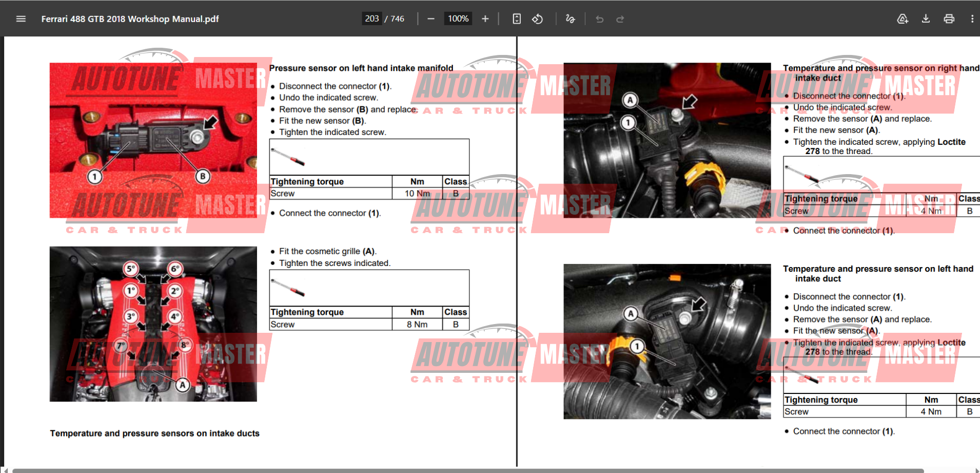980x473 pixels.
Task: Click "Remove the sensor (B) and replace" line
Action: click(348, 109)
